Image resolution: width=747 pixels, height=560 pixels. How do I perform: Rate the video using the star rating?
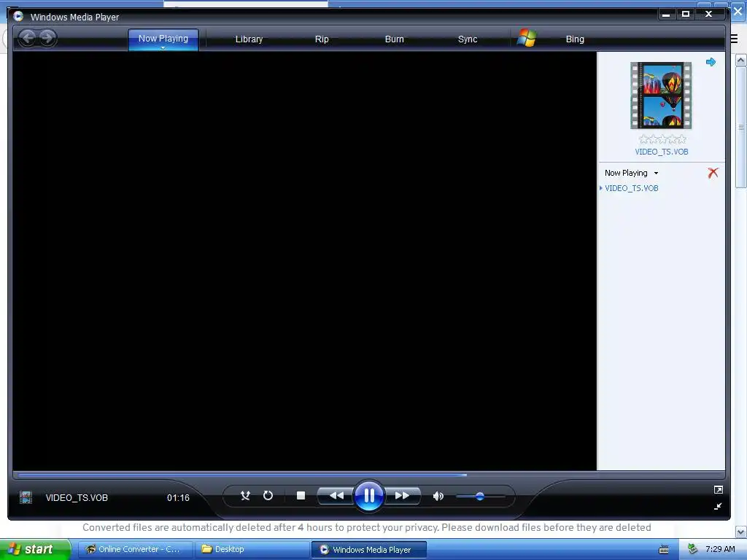[662, 139]
